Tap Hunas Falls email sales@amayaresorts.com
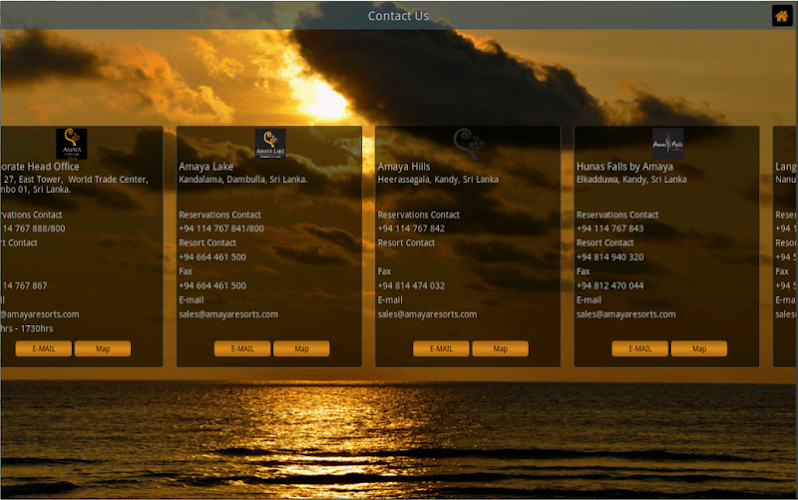Screen dimensions: 798x500 (626, 314)
